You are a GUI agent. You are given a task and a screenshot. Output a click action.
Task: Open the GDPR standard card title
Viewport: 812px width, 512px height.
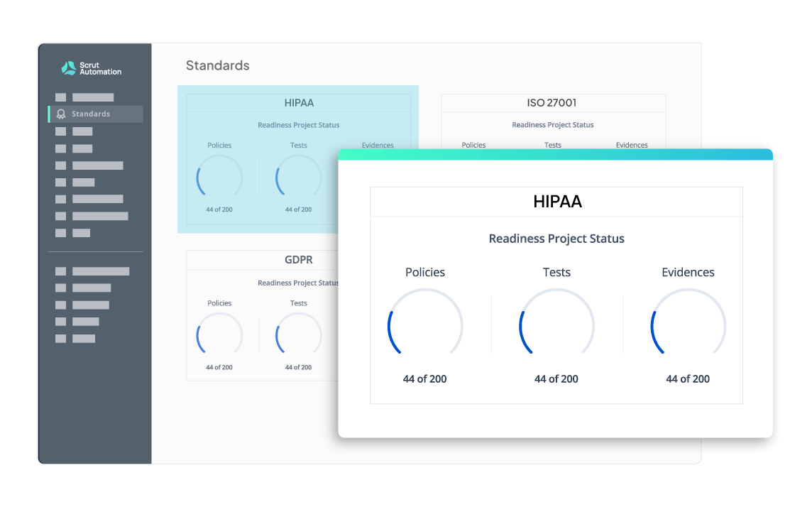[x=299, y=260]
